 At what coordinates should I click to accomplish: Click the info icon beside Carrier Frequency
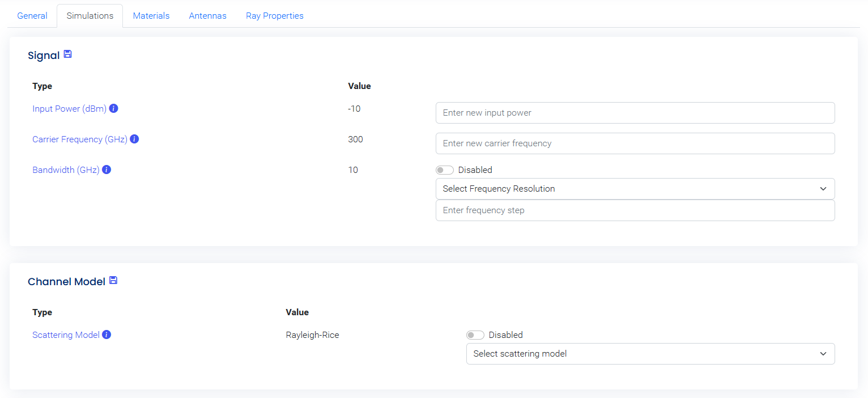coord(134,139)
